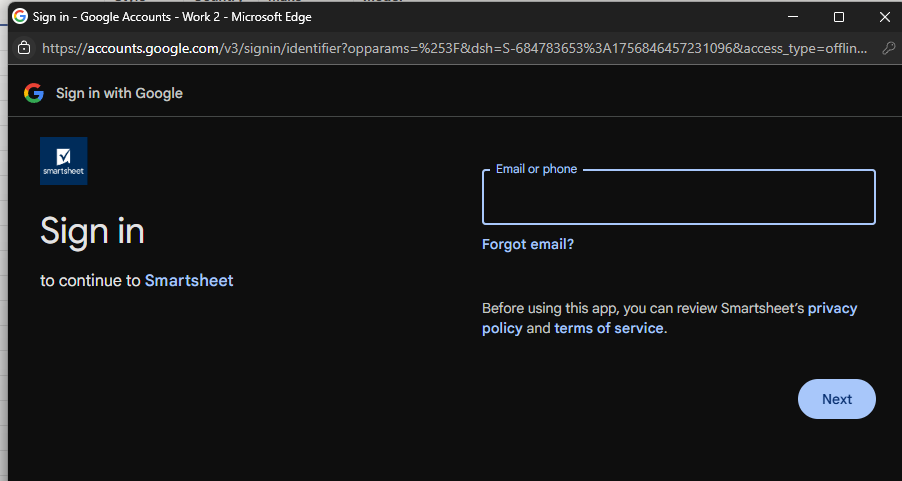This screenshot has width=902, height=481.
Task: Open the Forgot email? link
Action: (528, 245)
